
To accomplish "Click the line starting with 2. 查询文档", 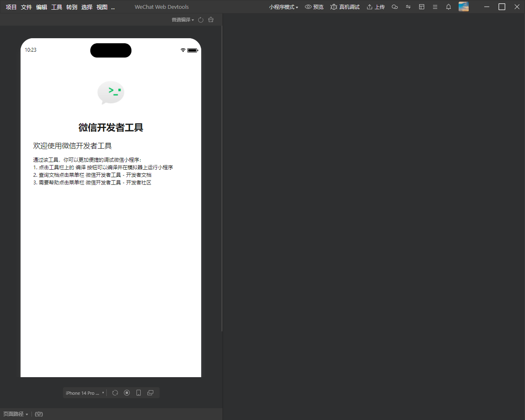I will (92, 175).
